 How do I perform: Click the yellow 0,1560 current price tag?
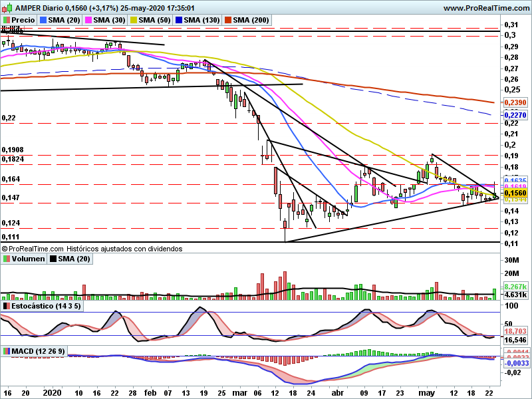515,193
